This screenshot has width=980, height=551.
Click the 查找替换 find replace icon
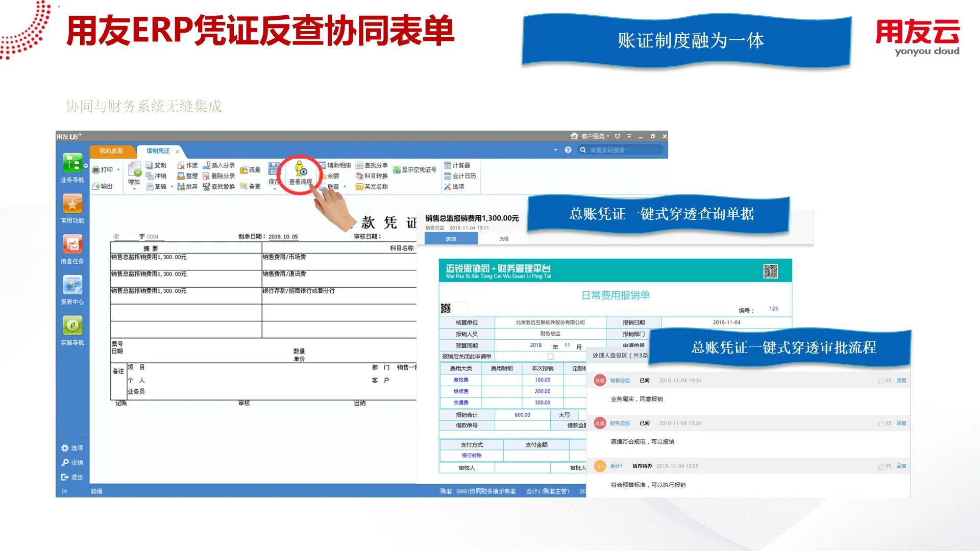click(x=206, y=187)
